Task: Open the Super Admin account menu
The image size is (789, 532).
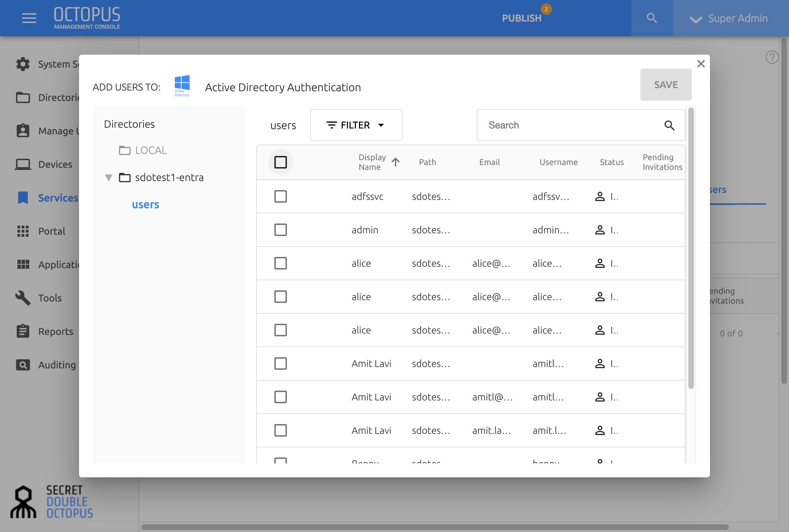Action: click(x=731, y=18)
